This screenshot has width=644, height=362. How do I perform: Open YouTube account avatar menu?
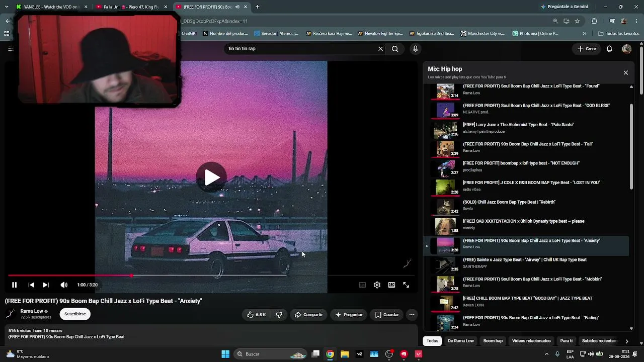[626, 49]
